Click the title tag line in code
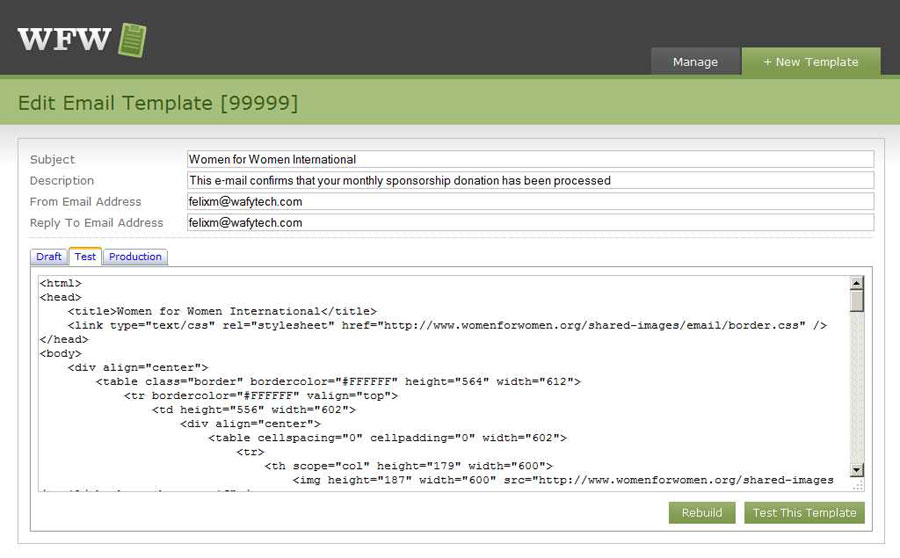The height and width of the screenshot is (558, 900). click(x=222, y=311)
